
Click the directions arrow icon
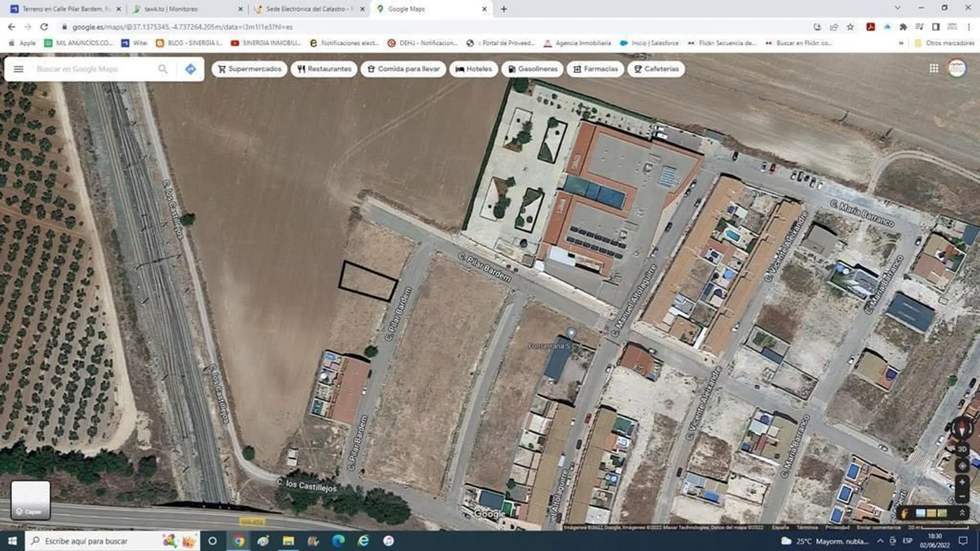(x=191, y=69)
